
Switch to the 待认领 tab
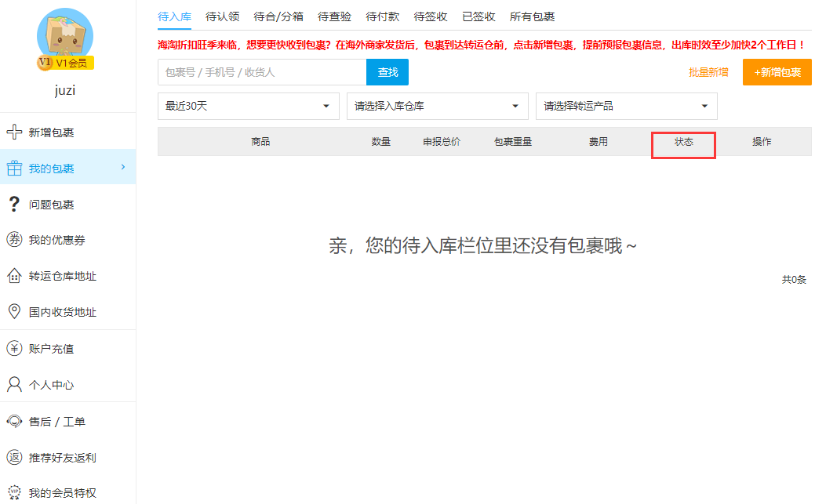click(223, 16)
